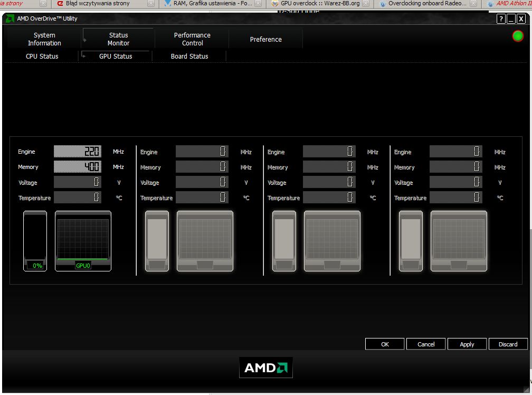Click the second GPU disabled usage bar
Viewport: 532px width, 395px height.
coord(157,241)
